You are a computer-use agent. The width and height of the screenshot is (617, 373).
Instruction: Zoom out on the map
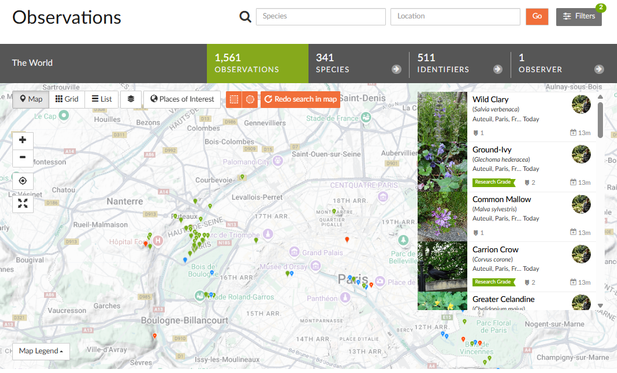click(x=22, y=157)
